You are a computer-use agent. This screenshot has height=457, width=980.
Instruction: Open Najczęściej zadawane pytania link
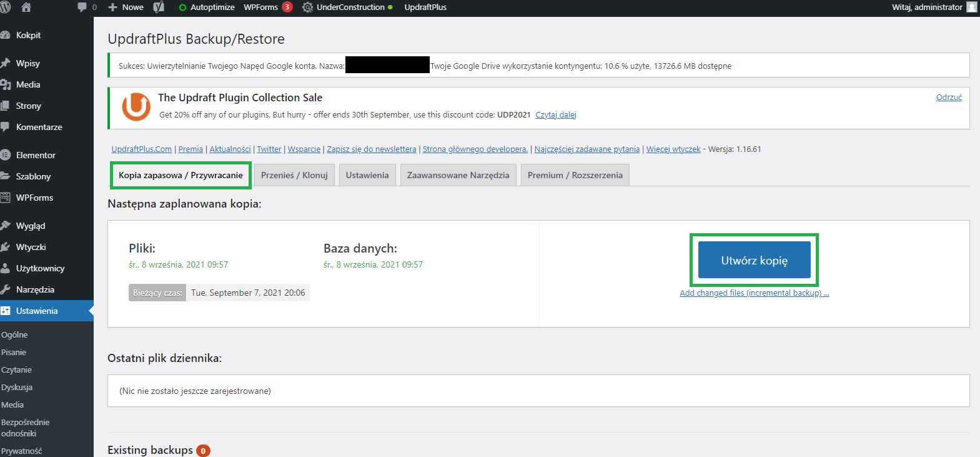[x=587, y=149]
